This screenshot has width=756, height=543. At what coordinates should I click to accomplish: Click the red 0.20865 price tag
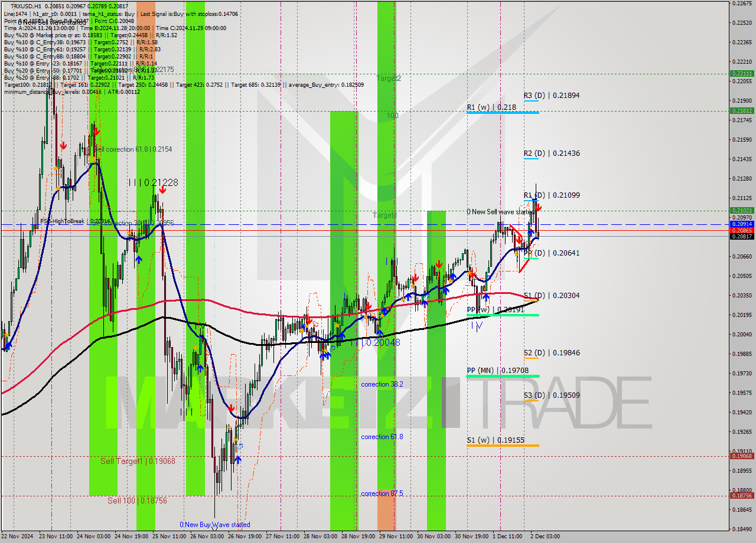click(742, 231)
